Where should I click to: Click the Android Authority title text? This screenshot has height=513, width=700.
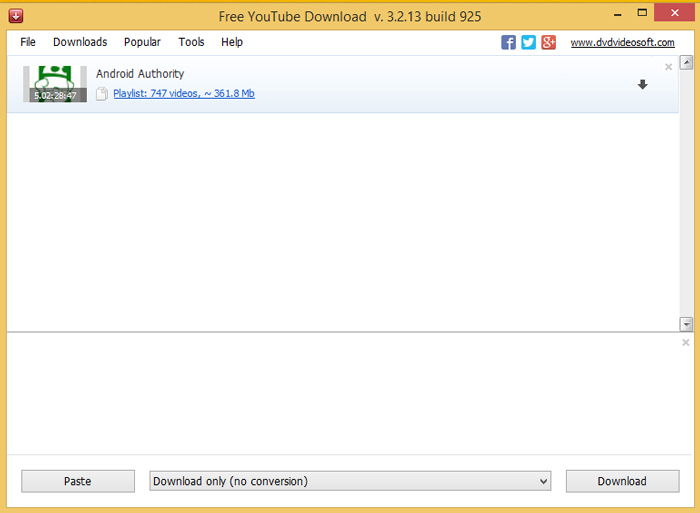click(140, 74)
